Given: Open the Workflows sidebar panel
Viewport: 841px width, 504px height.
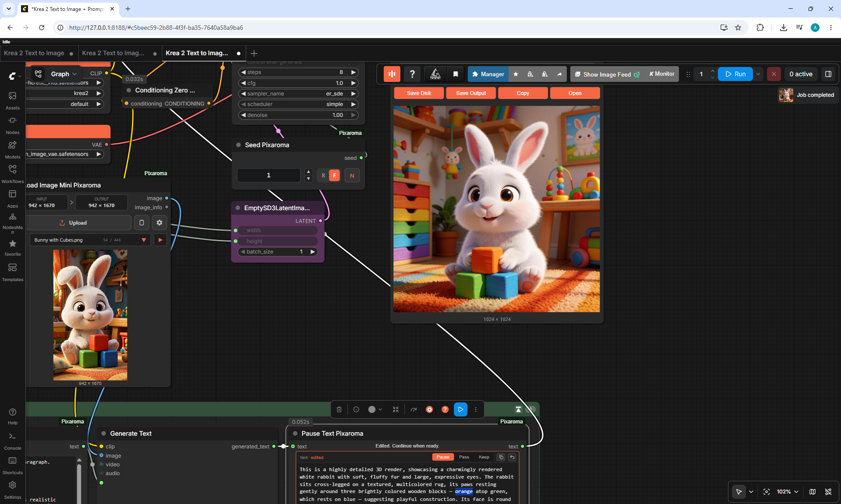Looking at the screenshot, I should tap(13, 174).
